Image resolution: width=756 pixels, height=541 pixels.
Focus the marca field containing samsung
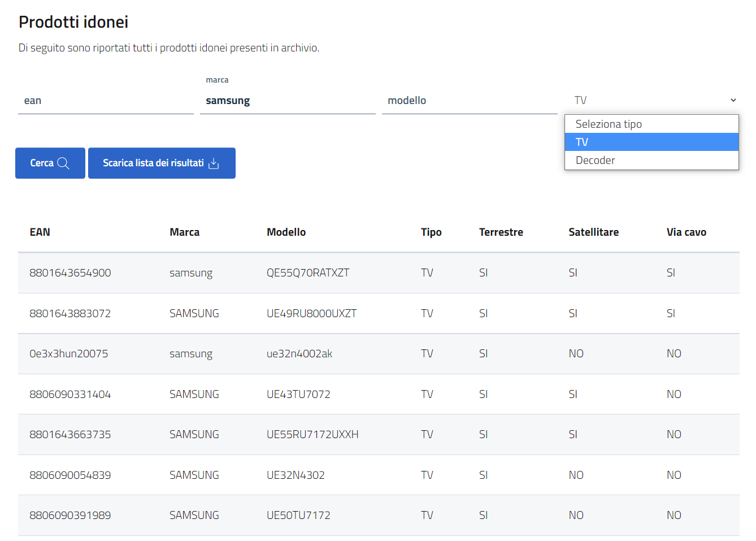pos(287,101)
